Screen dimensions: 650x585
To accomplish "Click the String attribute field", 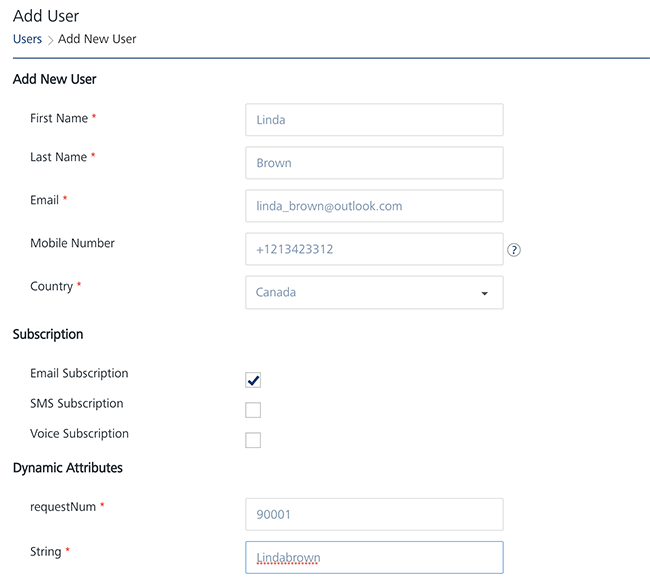I will coord(373,557).
